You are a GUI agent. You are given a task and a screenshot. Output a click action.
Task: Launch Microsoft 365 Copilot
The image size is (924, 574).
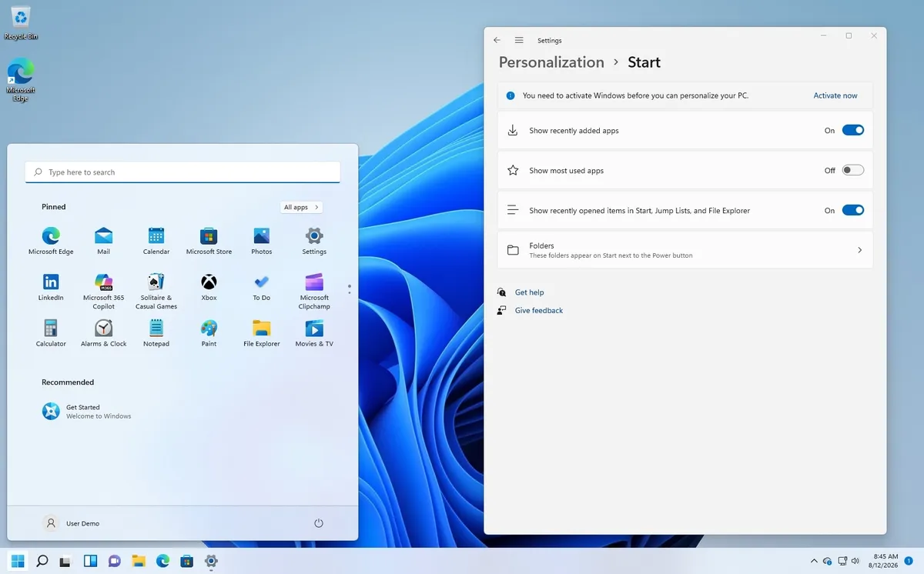103,291
